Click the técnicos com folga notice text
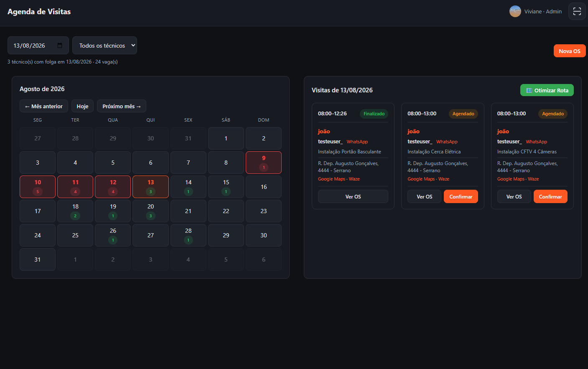Viewport: 588px width, 369px height. [x=63, y=62]
